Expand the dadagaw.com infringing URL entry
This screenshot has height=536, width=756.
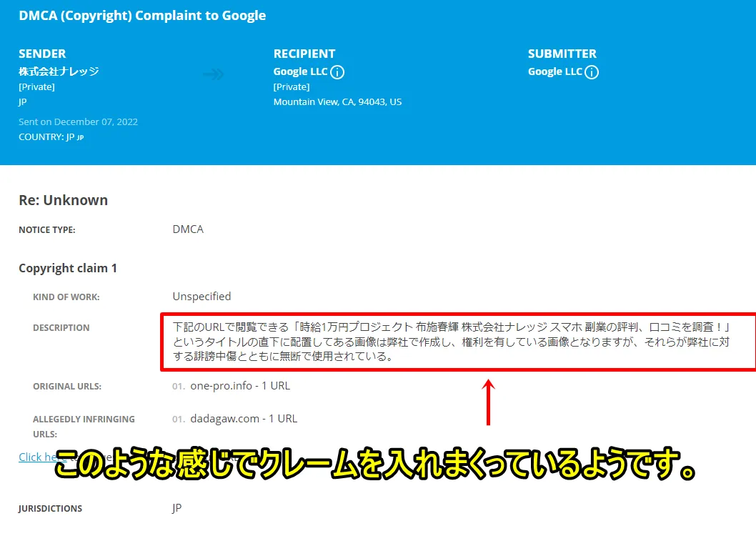pyautogui.click(x=243, y=419)
